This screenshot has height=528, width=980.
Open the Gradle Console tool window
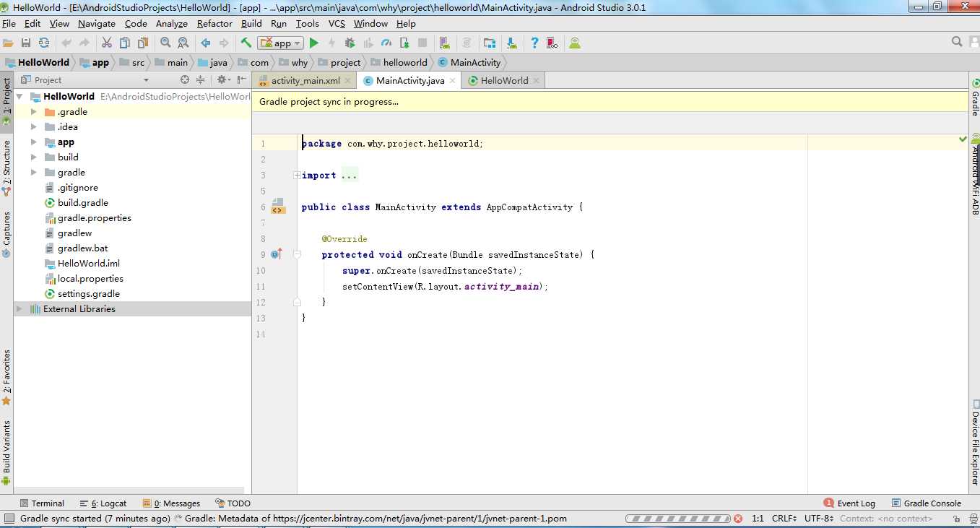point(932,503)
